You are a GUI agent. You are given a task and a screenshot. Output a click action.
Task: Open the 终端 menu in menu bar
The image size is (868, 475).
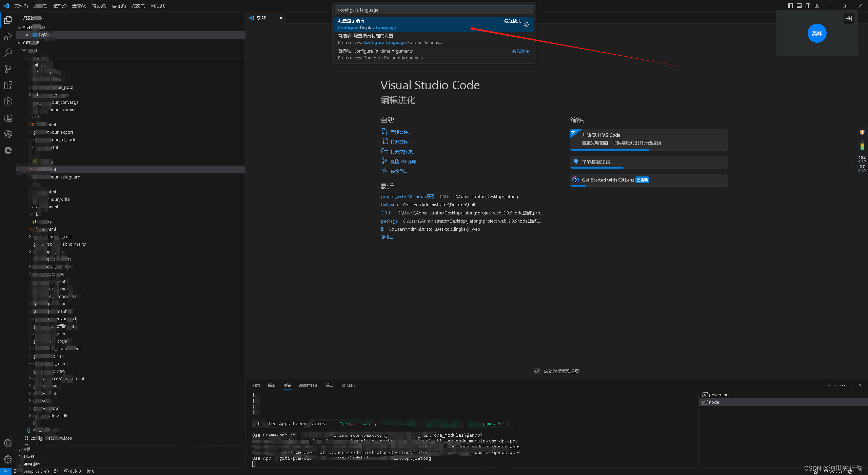(x=138, y=6)
